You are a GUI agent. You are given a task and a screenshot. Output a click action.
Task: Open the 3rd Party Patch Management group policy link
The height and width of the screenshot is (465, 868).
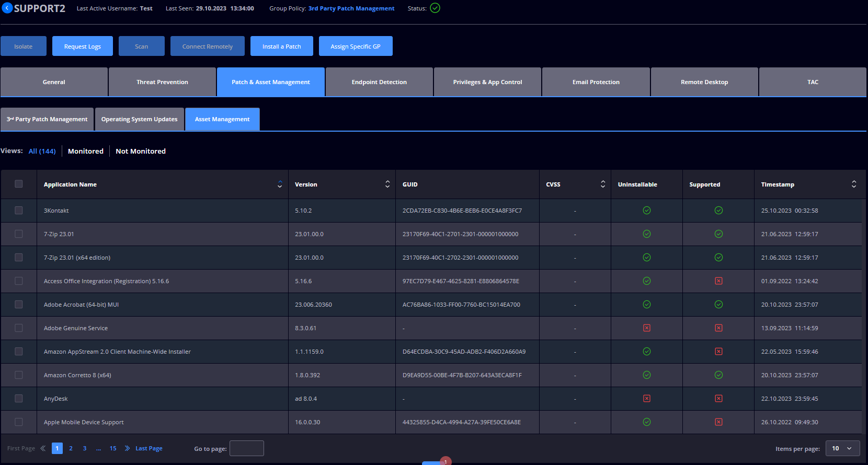pos(351,8)
